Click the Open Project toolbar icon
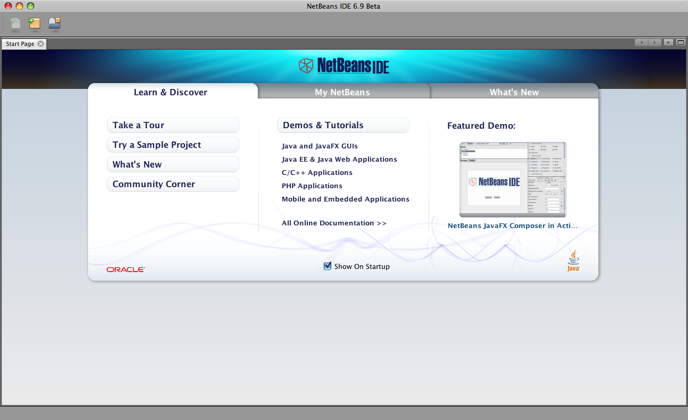688x420 pixels. click(54, 24)
